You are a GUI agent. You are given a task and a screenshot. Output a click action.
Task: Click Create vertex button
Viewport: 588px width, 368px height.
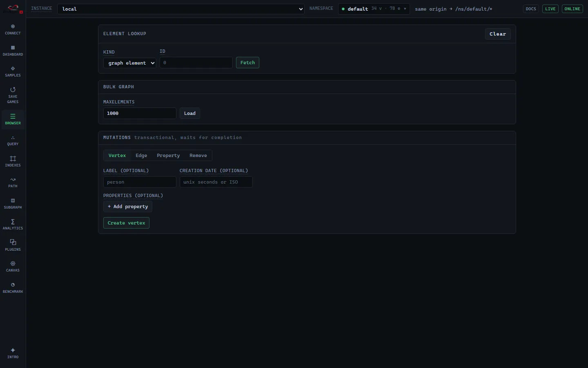click(126, 223)
